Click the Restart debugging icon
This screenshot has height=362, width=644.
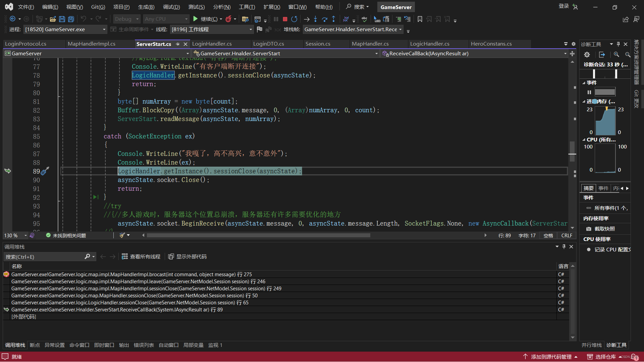click(294, 19)
